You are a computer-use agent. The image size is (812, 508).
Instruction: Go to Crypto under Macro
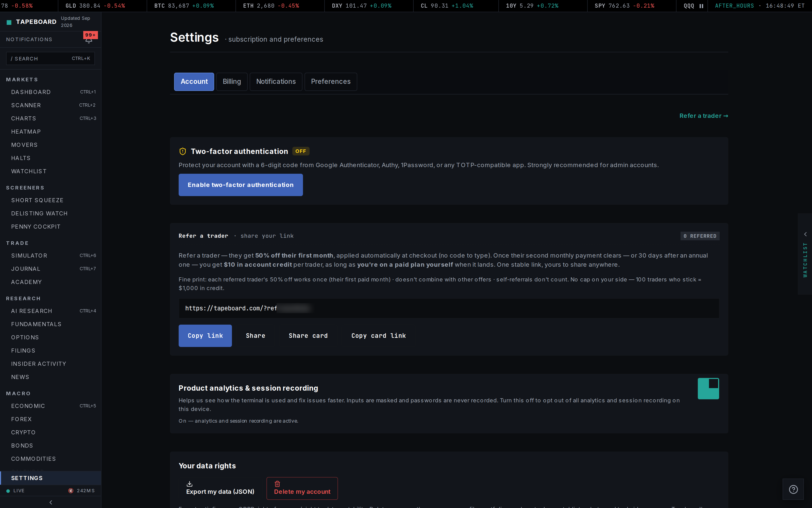pyautogui.click(x=51, y=432)
